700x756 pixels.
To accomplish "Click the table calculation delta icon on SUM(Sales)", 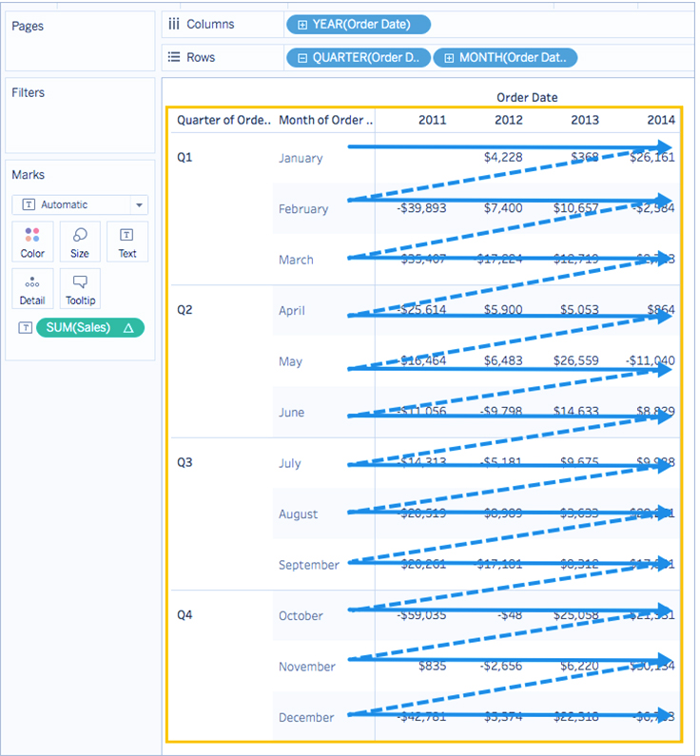I will coord(128,328).
